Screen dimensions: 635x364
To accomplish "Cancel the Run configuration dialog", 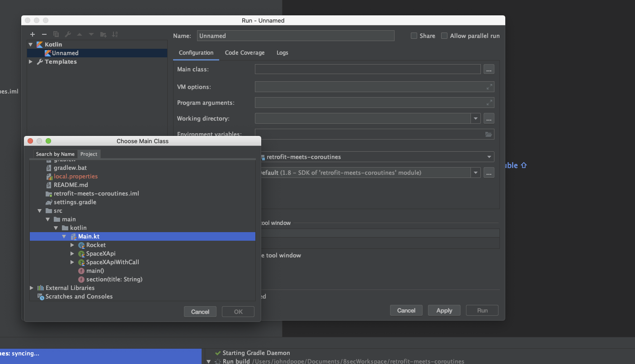I will coord(406,310).
